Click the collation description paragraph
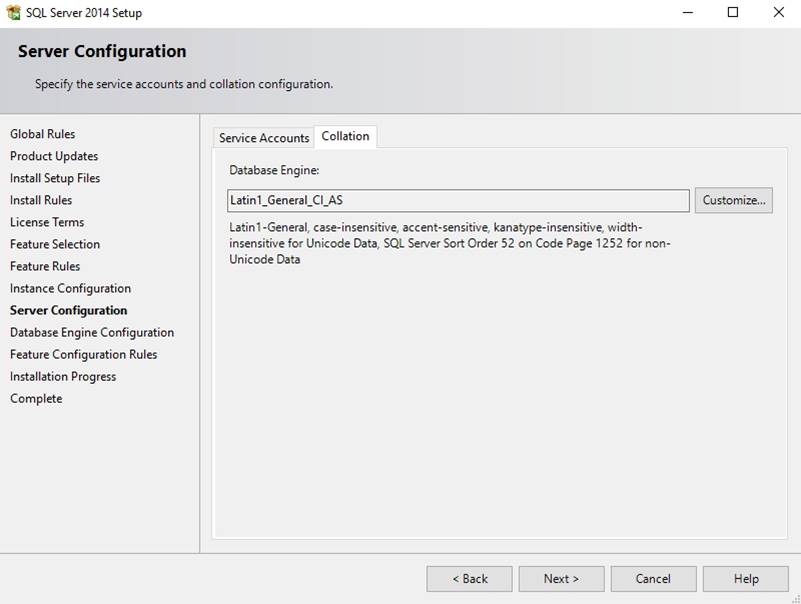This screenshot has height=604, width=801. [x=450, y=243]
